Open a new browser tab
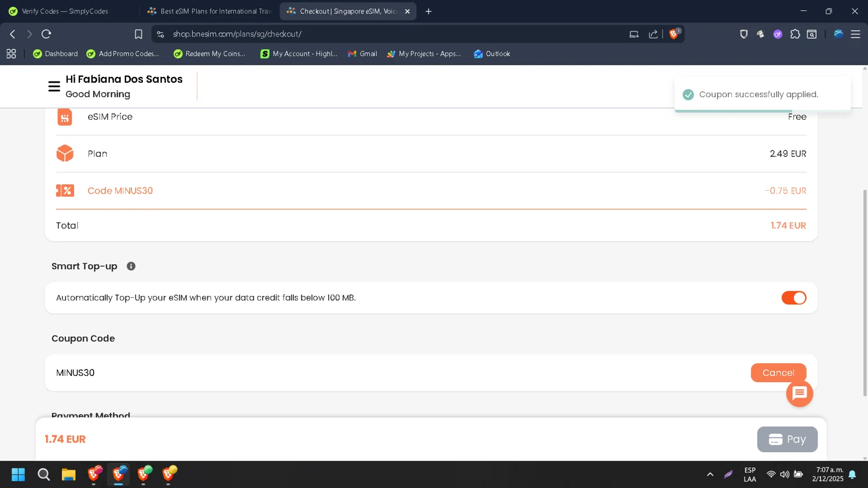Screen dimensions: 868x488 point(429,11)
